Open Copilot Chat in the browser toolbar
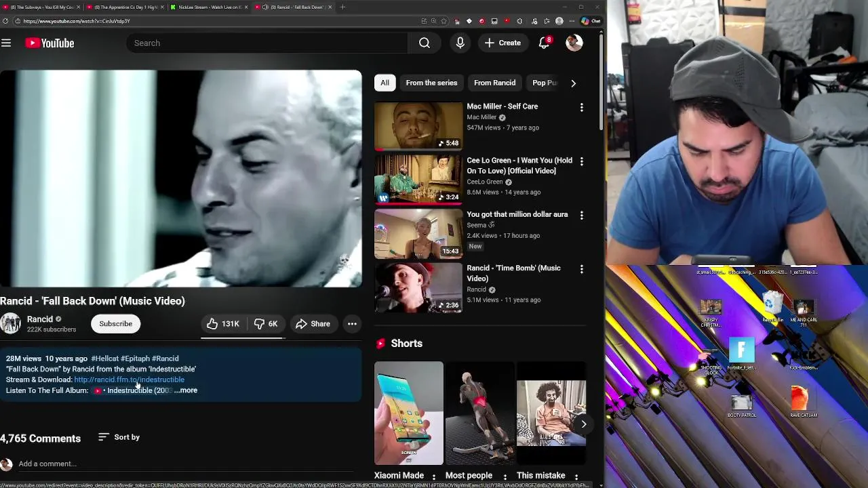 pyautogui.click(x=591, y=21)
